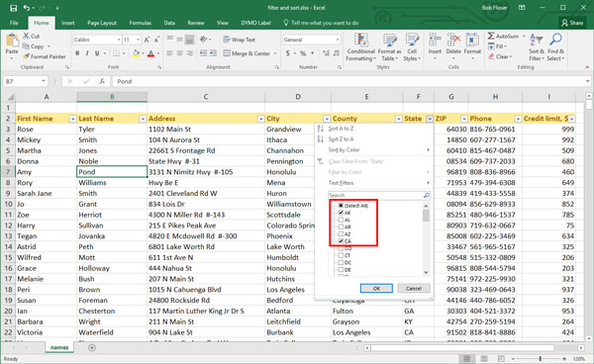The height and width of the screenshot is (364, 594).
Task: Click the Share button
Action: pos(572,23)
